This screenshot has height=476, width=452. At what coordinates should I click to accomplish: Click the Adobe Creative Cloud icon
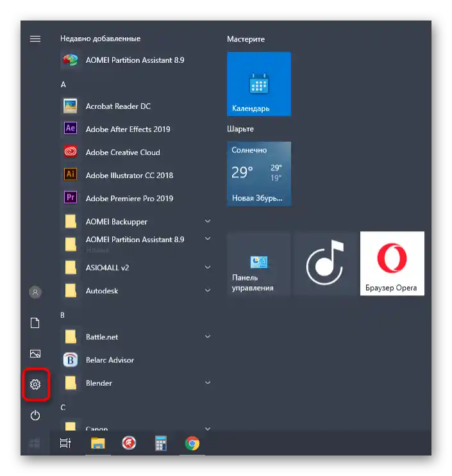(x=71, y=151)
